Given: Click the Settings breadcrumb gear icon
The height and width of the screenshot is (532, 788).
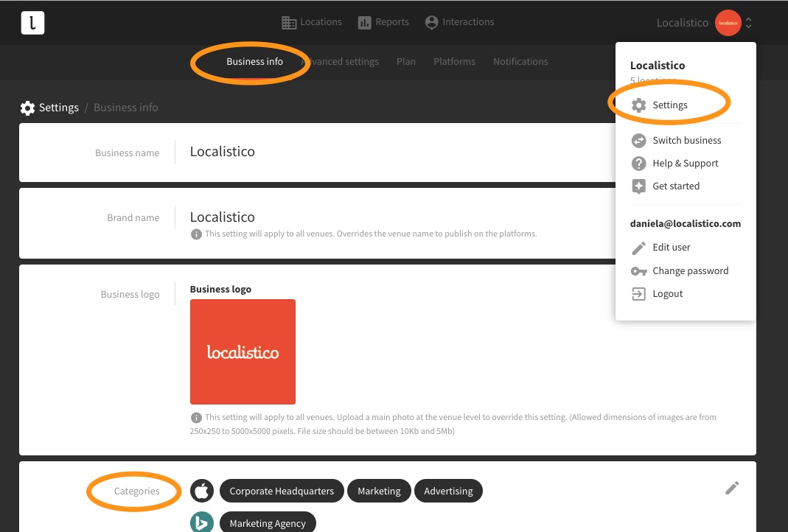Looking at the screenshot, I should pos(27,108).
